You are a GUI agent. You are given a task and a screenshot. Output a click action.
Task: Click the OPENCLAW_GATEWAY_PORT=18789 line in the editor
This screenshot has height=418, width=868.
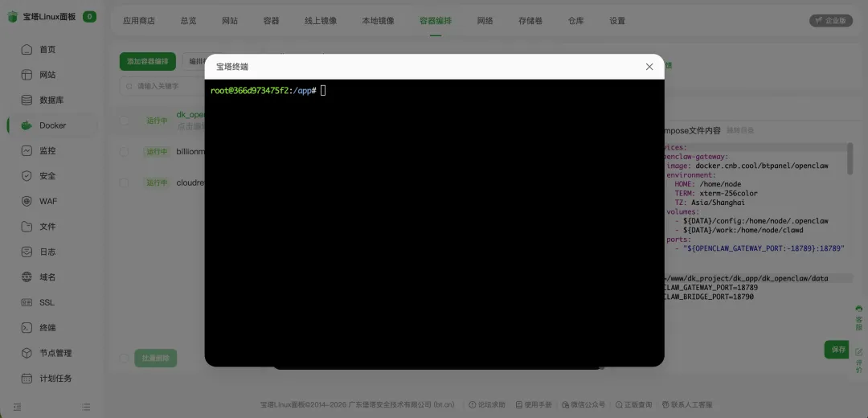tap(710, 288)
